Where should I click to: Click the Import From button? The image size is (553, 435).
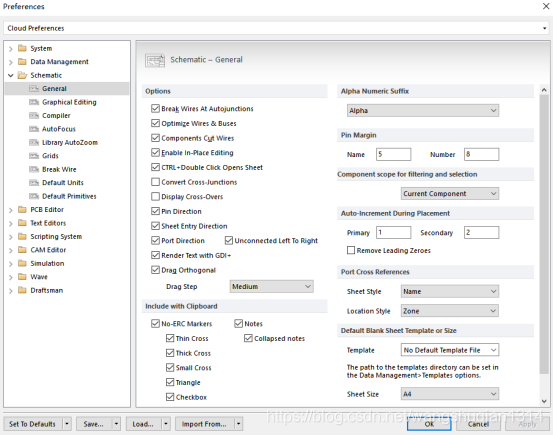coord(204,424)
